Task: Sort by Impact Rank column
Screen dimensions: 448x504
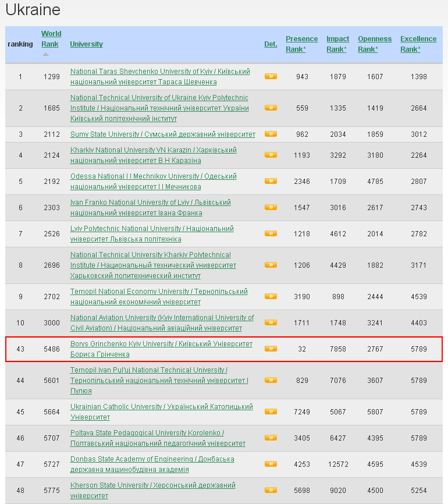Action: pyautogui.click(x=337, y=44)
